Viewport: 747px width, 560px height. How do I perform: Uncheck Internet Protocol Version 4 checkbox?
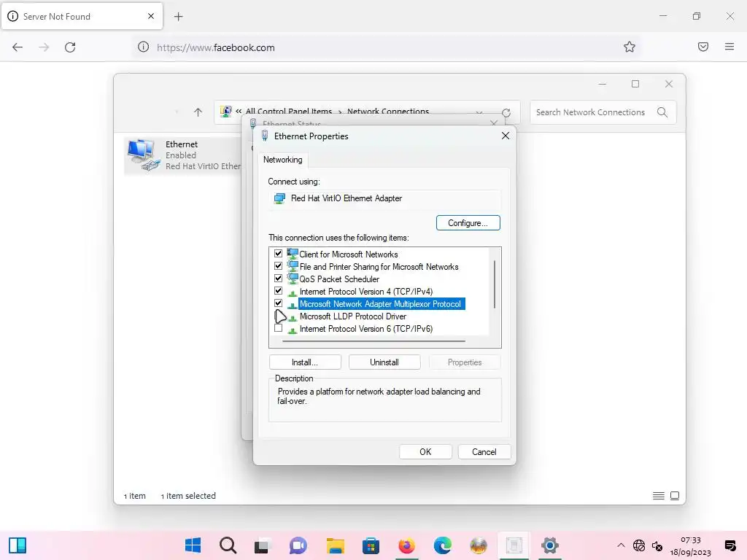coord(278,291)
